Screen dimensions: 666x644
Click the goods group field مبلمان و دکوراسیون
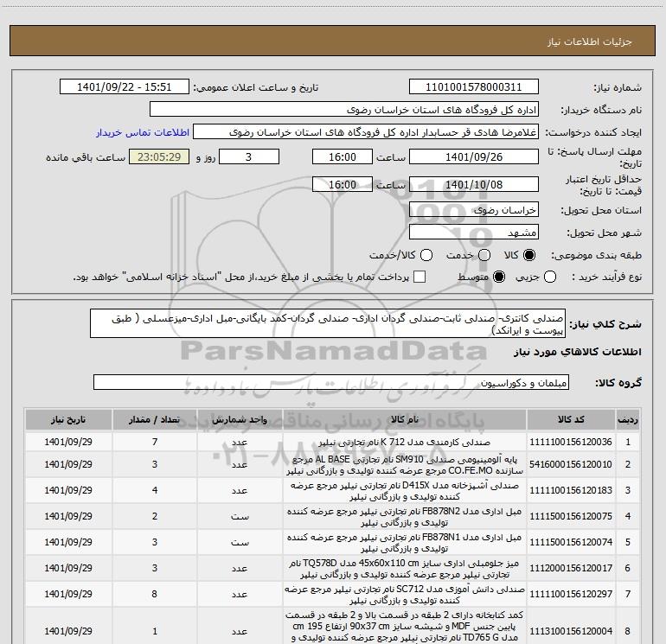pos(331,382)
